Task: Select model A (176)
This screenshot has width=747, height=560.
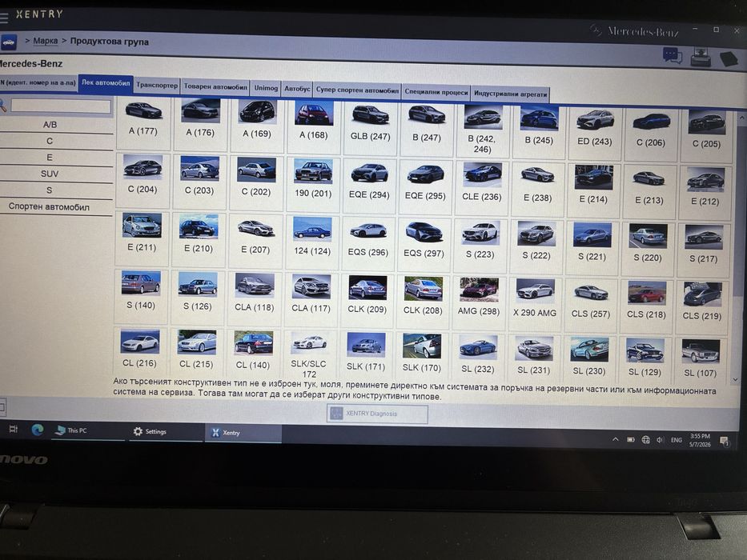Action: click(x=200, y=123)
